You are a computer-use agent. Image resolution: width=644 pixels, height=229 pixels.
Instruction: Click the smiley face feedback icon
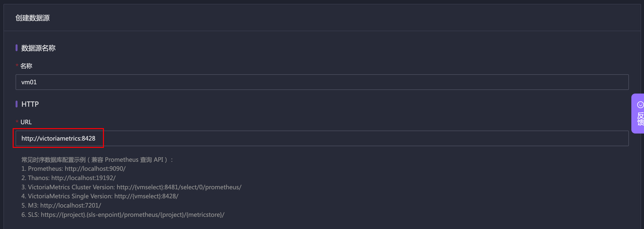(640, 105)
